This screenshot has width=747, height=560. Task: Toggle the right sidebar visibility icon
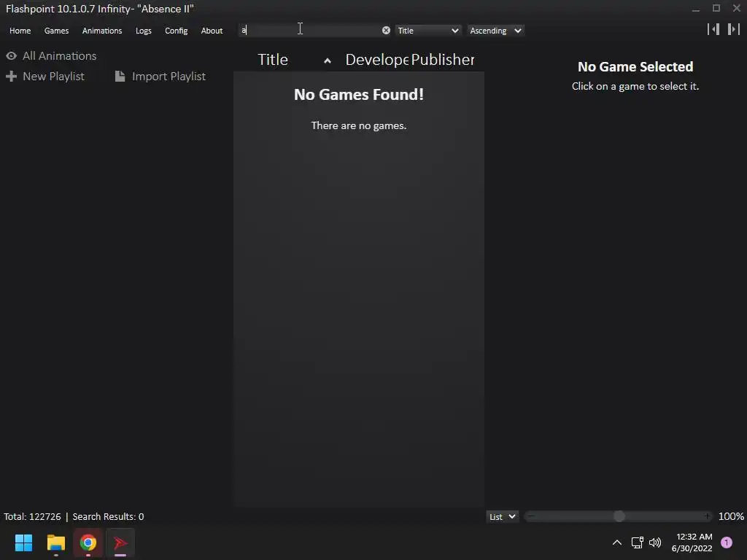(x=734, y=29)
